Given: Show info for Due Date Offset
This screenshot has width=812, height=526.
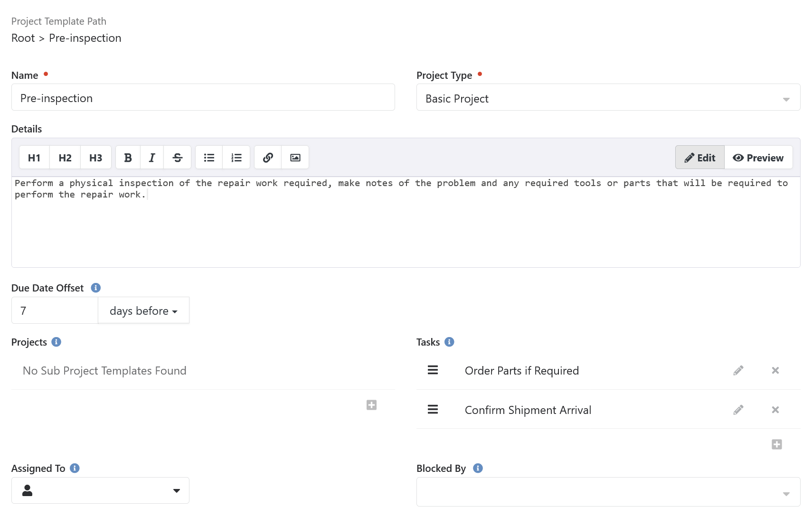Looking at the screenshot, I should [x=95, y=288].
